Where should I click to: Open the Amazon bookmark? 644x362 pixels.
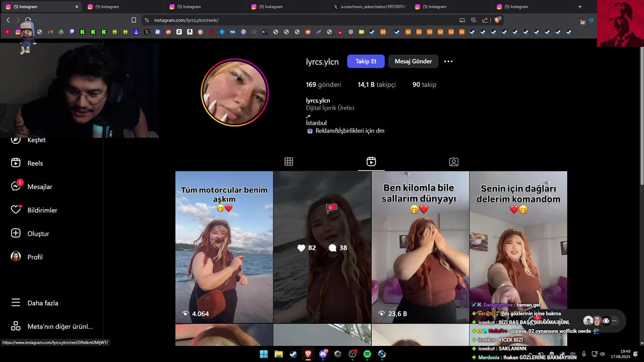[190, 32]
